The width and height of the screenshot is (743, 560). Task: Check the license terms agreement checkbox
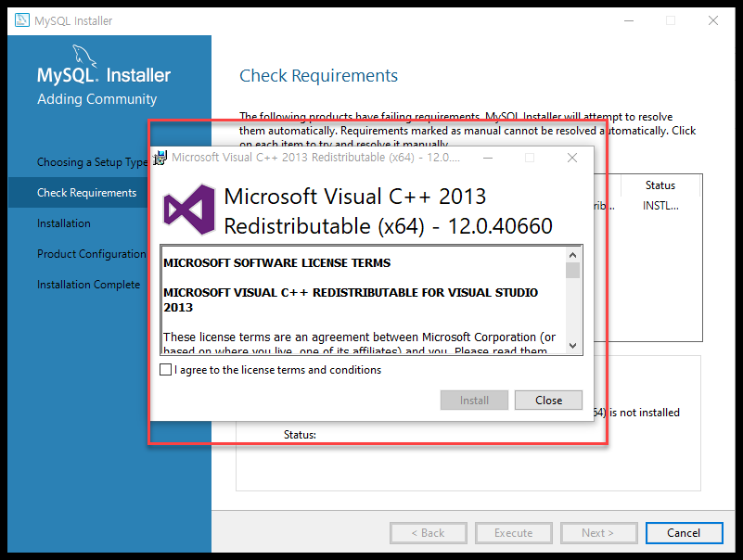pos(165,370)
